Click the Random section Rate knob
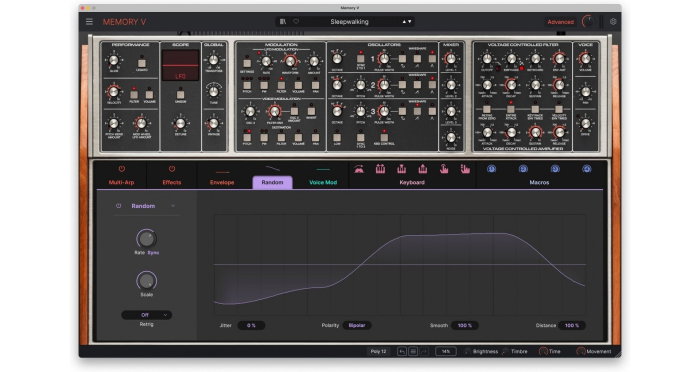700x372 pixels. tap(146, 239)
